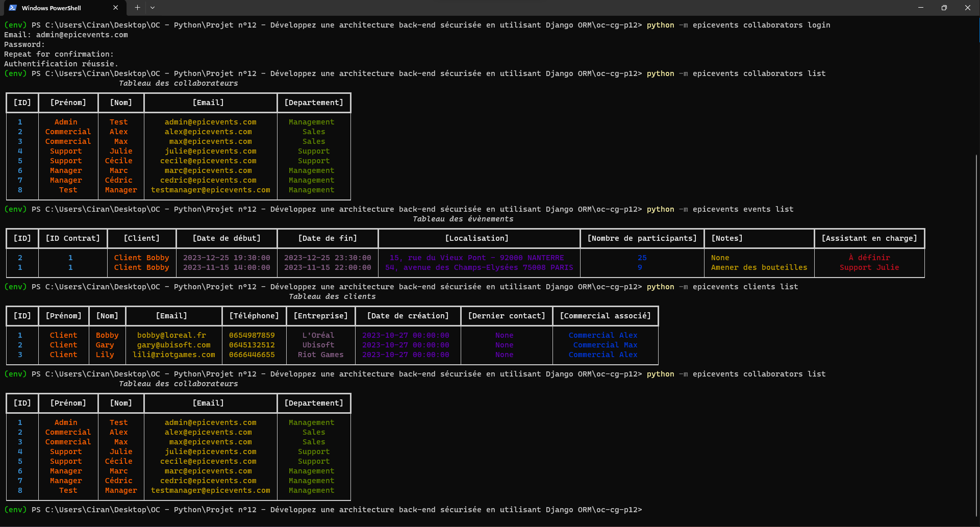Click [Commercial associé] header
Screen dimensions: 980x527
pos(606,316)
